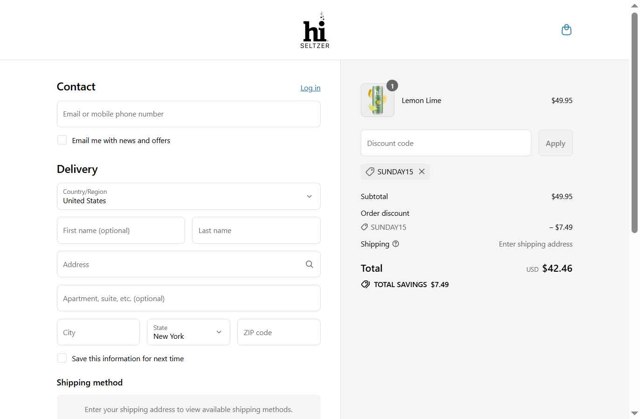Click the hi Seltzer logo
This screenshot has height=419, width=640.
click(x=315, y=30)
